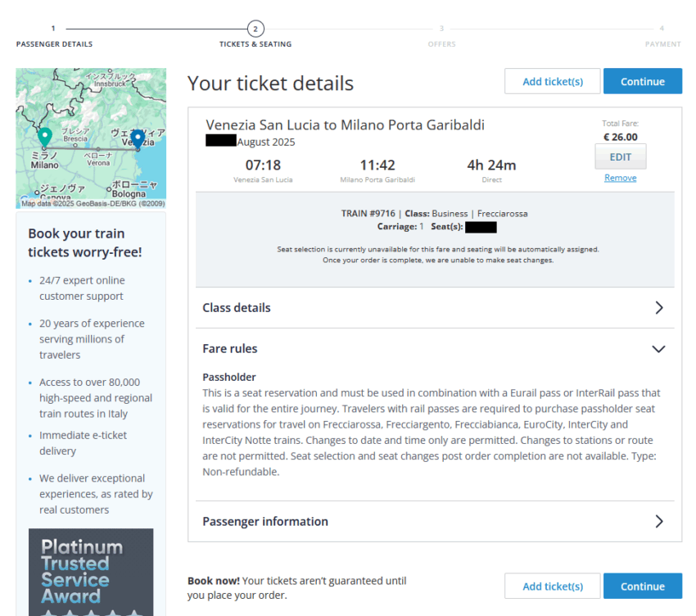Click the Class details heading
The image size is (696, 616).
coord(237,308)
